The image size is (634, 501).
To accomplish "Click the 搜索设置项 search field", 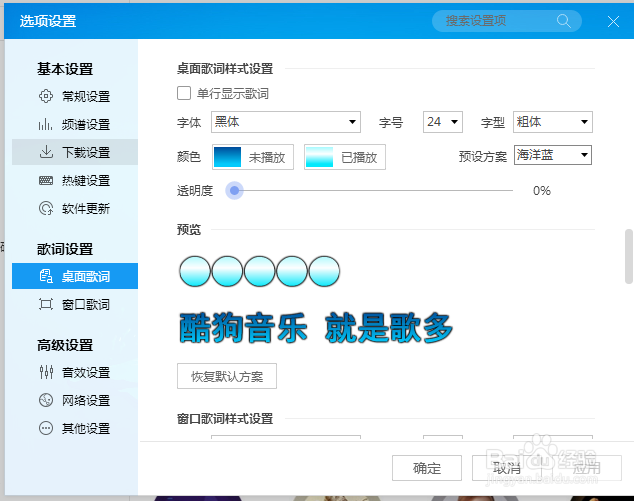I will [x=507, y=21].
